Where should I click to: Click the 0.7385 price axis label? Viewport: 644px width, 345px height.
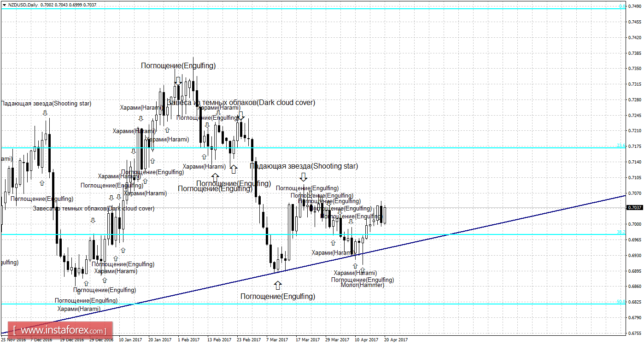[635, 53]
